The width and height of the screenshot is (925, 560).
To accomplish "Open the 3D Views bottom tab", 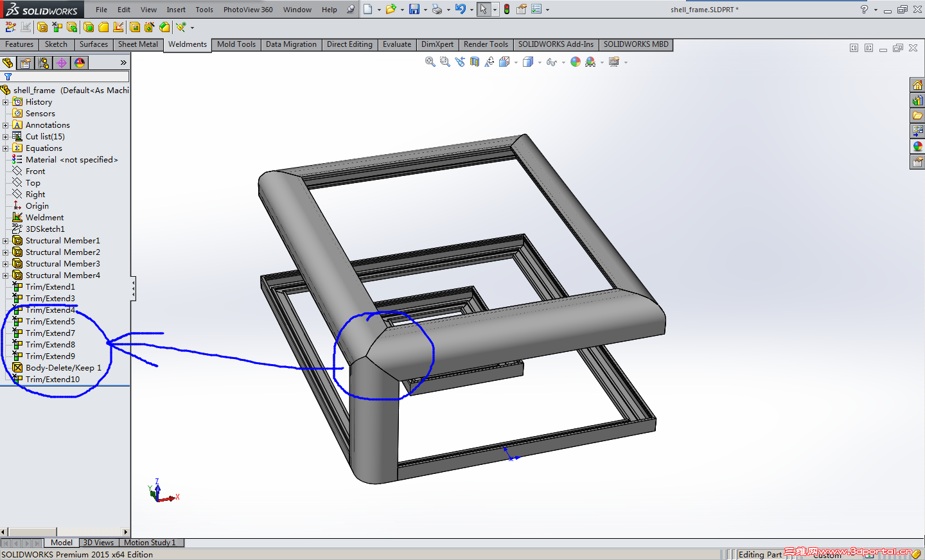I will pos(98,543).
